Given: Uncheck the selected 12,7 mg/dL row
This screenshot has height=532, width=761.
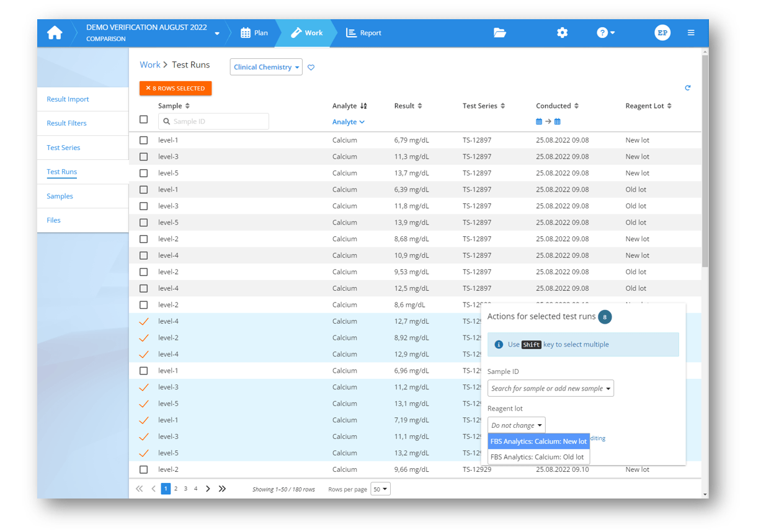Looking at the screenshot, I should (144, 321).
